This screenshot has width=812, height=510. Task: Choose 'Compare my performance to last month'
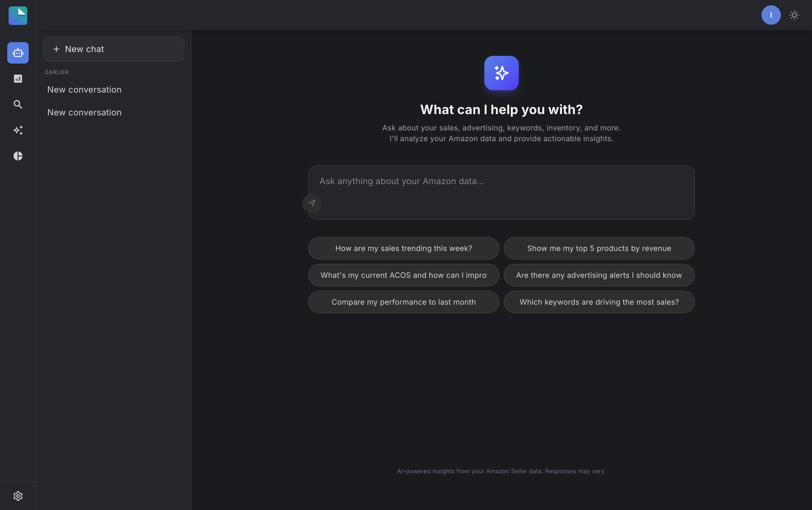404,302
